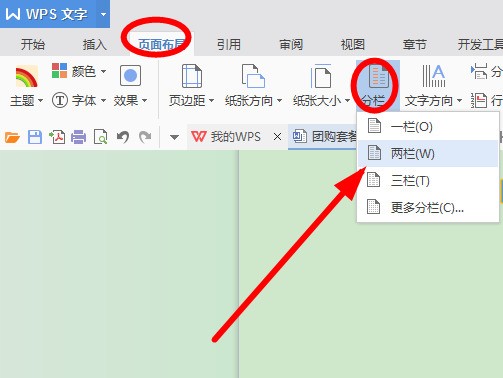The height and width of the screenshot is (378, 503).
Task: Open the 字体 theme fonts dropdown
Action: [103, 100]
